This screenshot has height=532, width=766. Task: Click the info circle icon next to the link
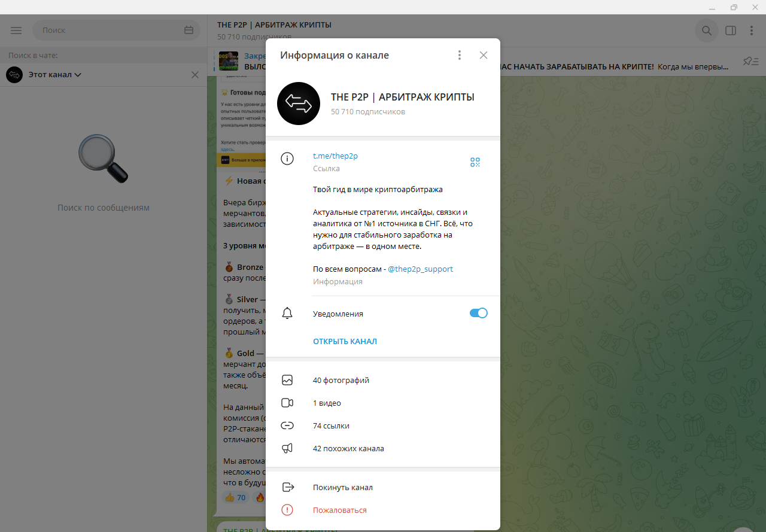tap(287, 159)
